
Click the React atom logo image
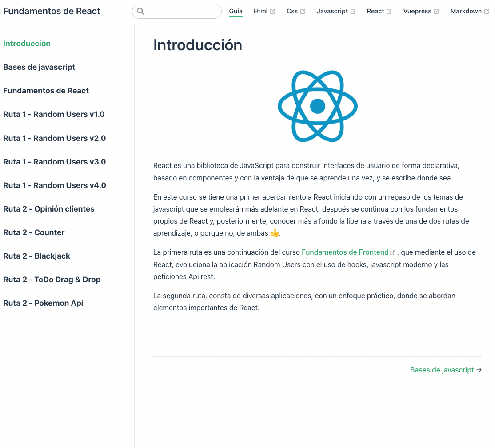(x=317, y=106)
